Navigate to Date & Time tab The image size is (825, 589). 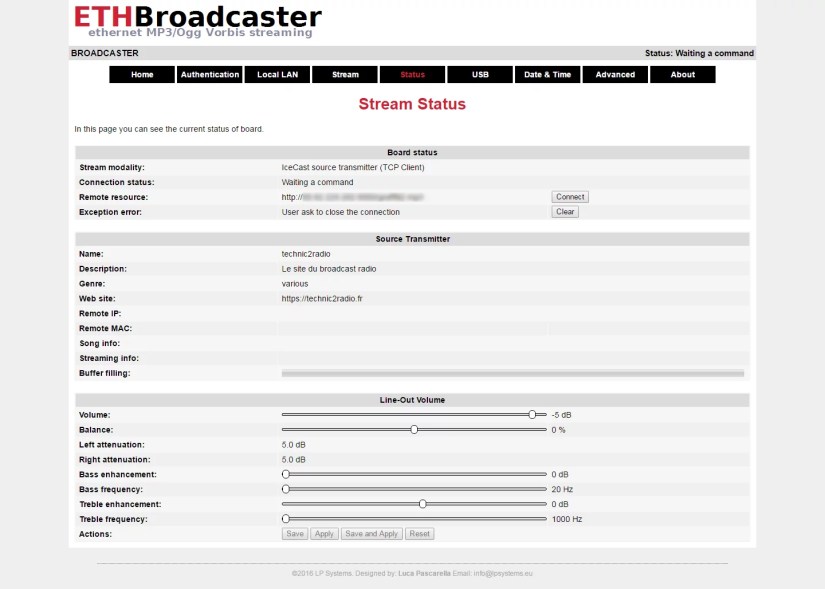[x=547, y=75]
